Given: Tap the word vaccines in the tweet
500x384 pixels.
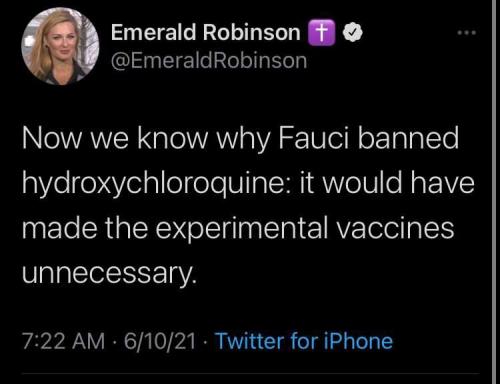Looking at the screenshot, I should click(395, 228).
